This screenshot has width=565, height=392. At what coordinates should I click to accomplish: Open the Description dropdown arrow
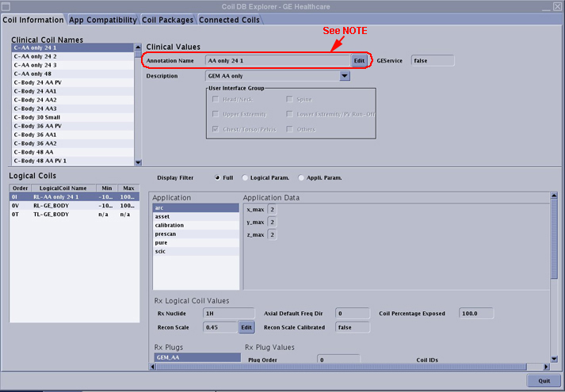tap(345, 76)
